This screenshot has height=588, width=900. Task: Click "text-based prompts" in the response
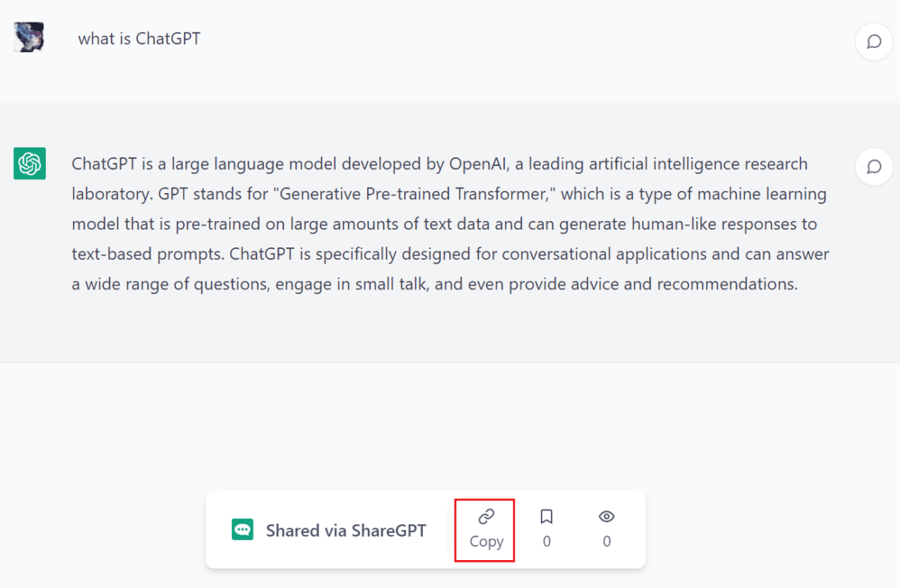point(147,254)
